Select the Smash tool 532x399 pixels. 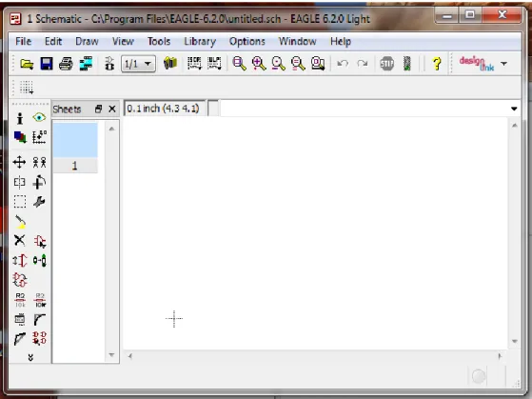pos(20,320)
